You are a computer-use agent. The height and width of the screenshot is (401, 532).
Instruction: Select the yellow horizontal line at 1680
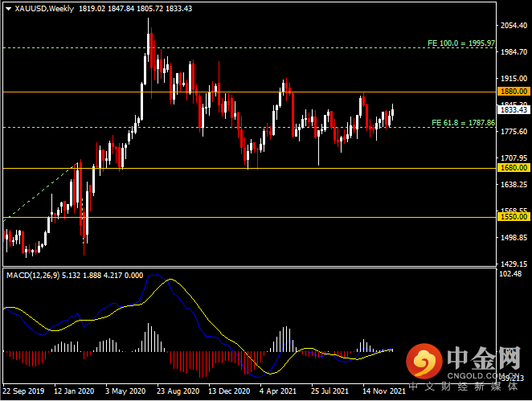point(250,168)
